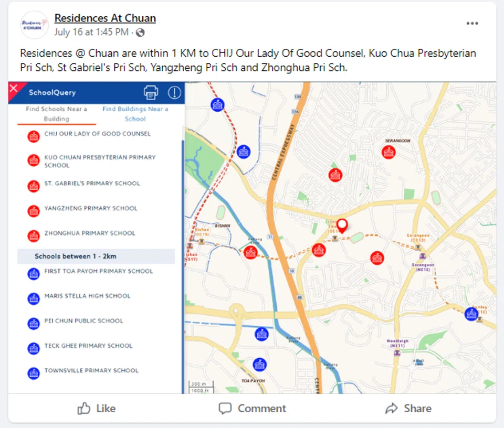Click blue icon beside Maris Stella High School

point(34,298)
